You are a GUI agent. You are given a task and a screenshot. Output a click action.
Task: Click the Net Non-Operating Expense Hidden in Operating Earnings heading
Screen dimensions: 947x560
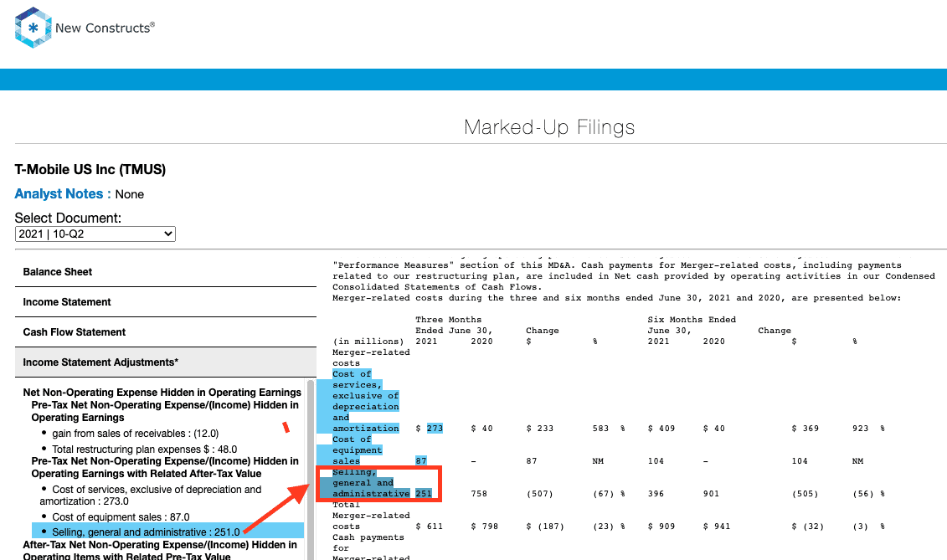click(x=162, y=393)
